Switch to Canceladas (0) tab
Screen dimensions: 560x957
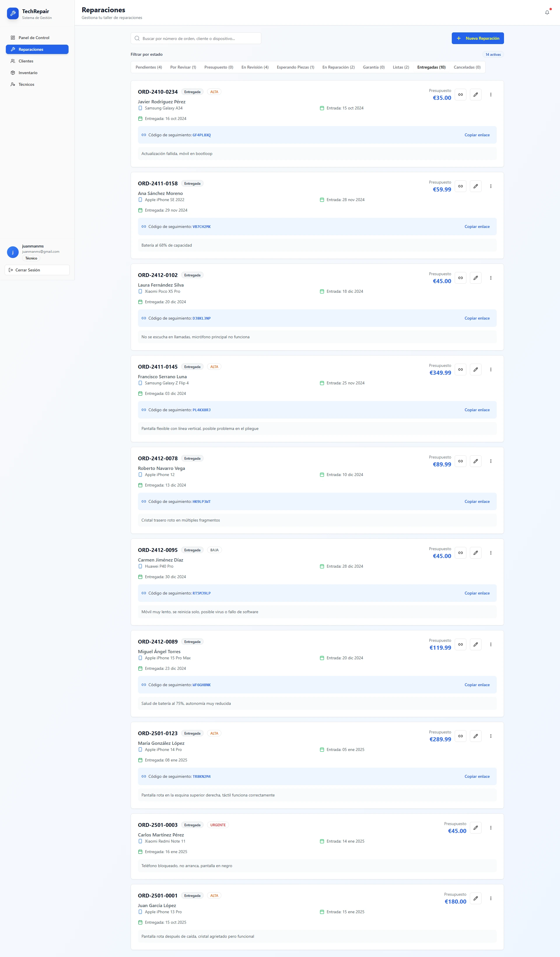click(467, 67)
